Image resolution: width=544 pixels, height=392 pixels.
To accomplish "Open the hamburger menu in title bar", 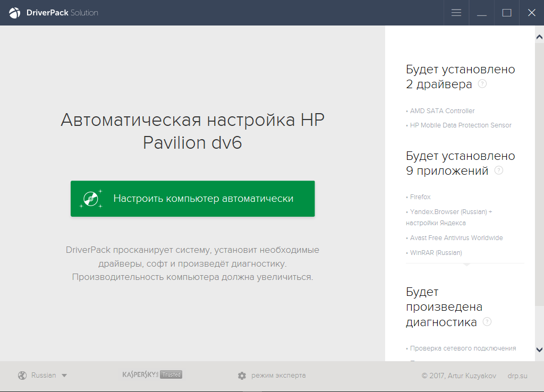I will 456,13.
